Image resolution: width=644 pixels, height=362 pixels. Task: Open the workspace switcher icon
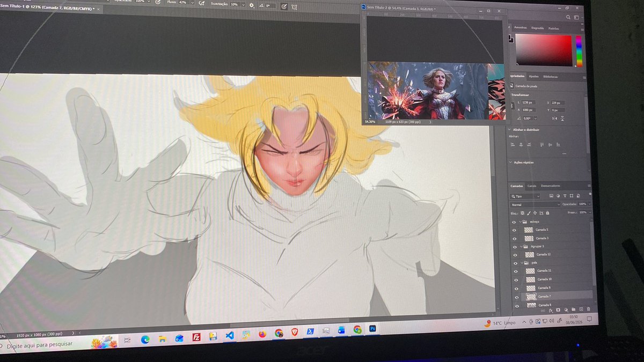click(x=576, y=17)
